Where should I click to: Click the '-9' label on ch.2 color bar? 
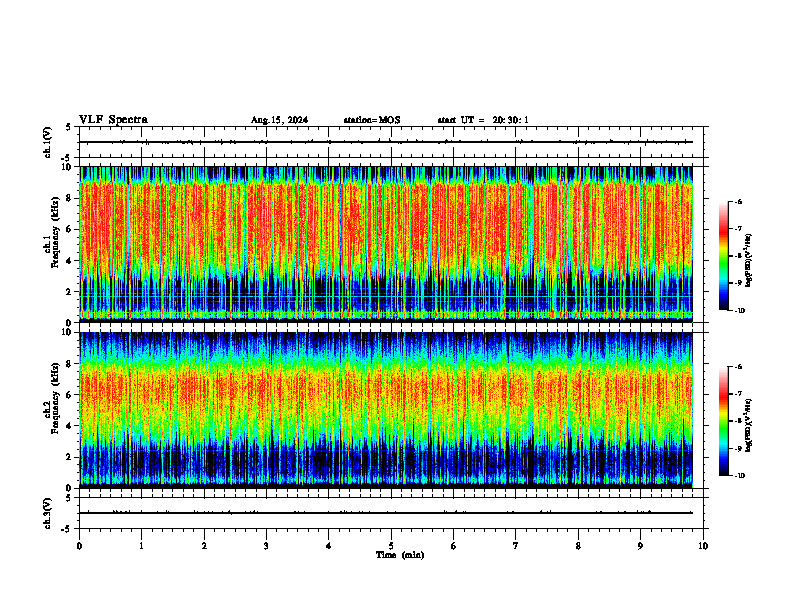click(x=738, y=448)
